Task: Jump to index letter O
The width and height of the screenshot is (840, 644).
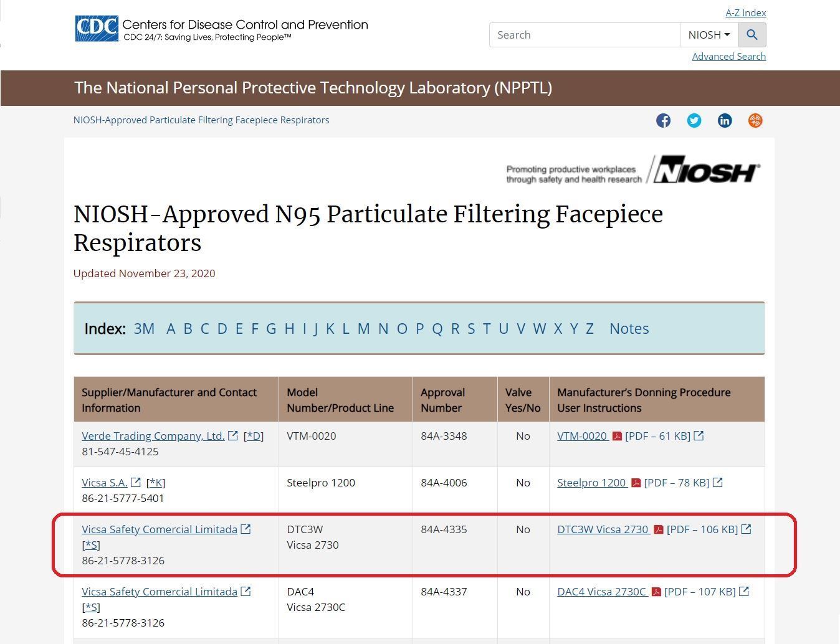Action: 402,329
